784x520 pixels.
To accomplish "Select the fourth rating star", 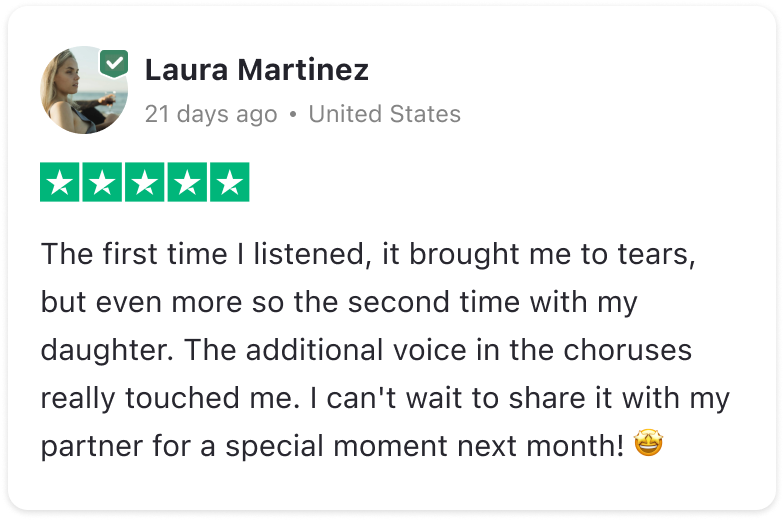I will [188, 184].
